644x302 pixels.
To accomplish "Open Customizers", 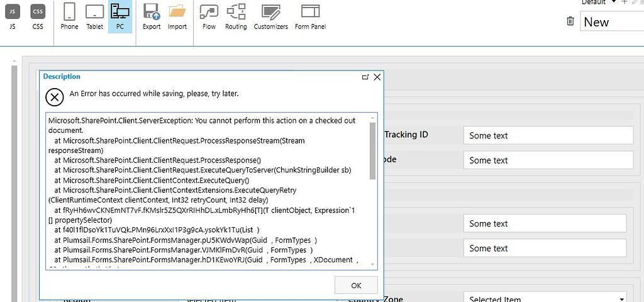I will 270,16.
